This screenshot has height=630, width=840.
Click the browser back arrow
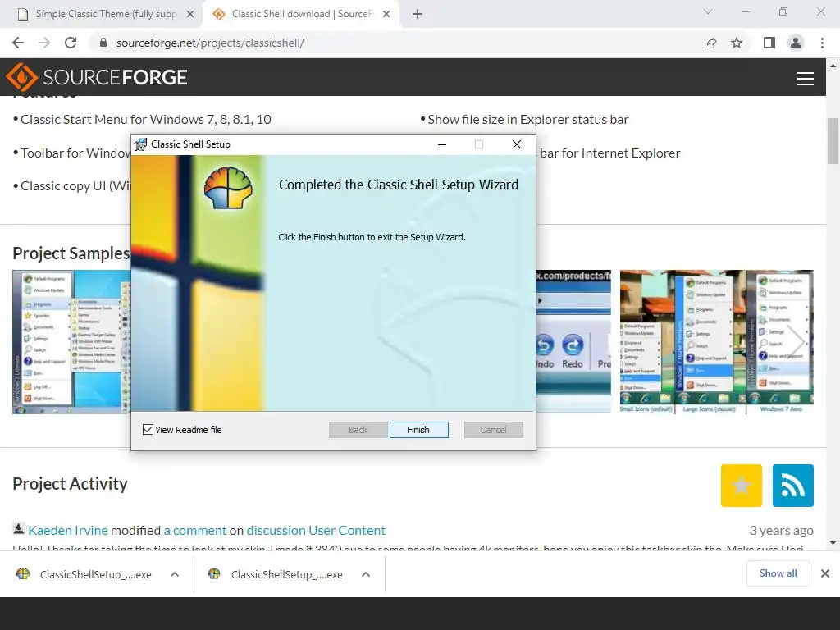(18, 43)
